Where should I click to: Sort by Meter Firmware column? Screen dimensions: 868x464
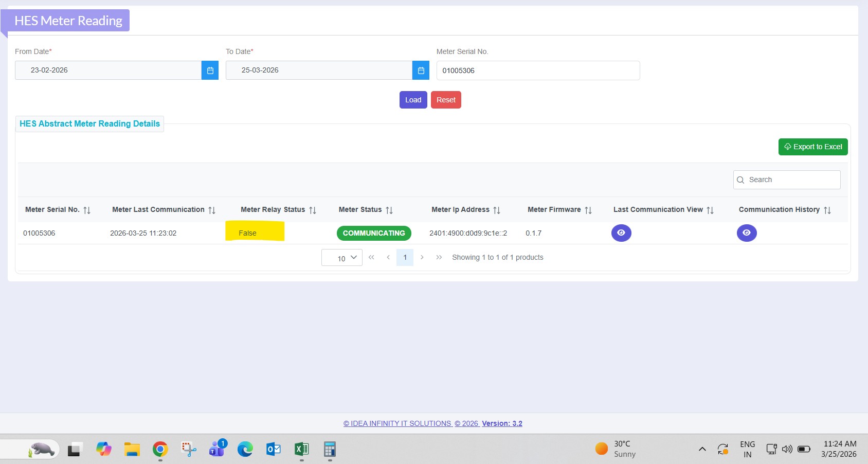(x=588, y=210)
